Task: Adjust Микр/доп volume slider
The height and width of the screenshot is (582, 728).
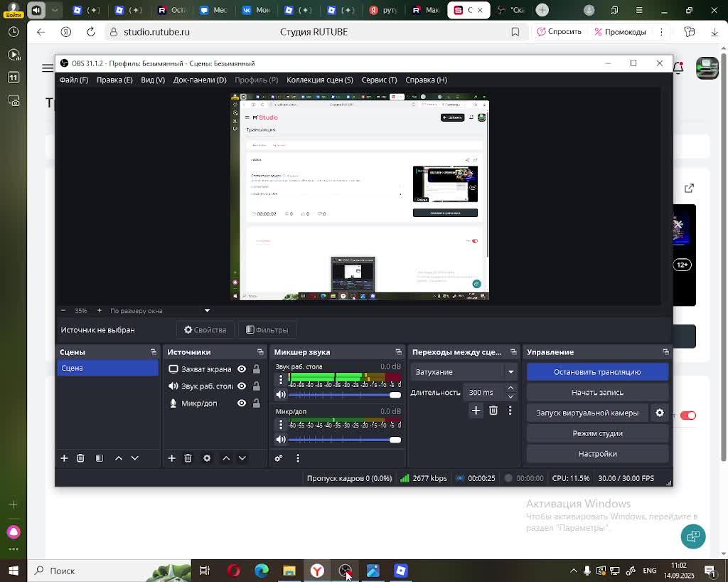Action: click(x=344, y=440)
